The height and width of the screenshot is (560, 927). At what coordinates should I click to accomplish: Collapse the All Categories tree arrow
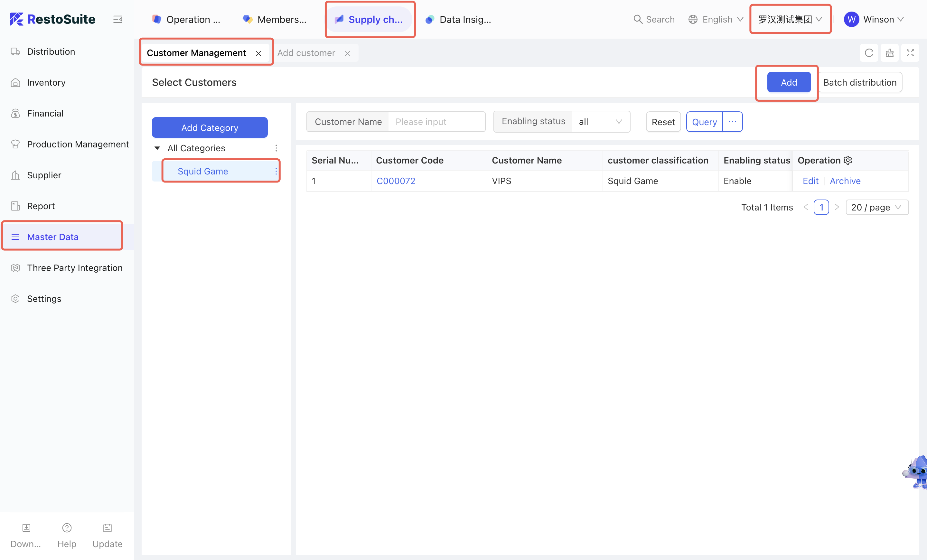(x=157, y=148)
